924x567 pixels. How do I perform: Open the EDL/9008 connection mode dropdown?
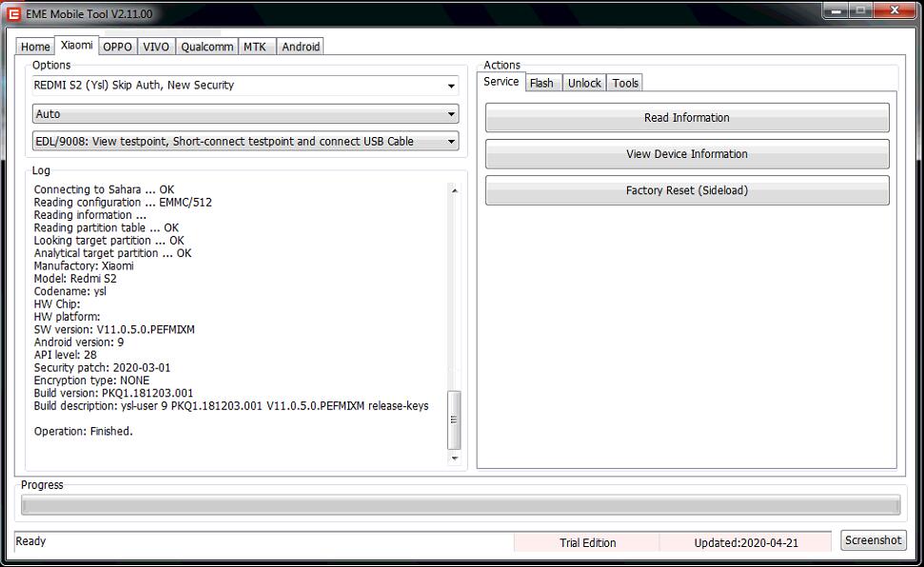246,142
